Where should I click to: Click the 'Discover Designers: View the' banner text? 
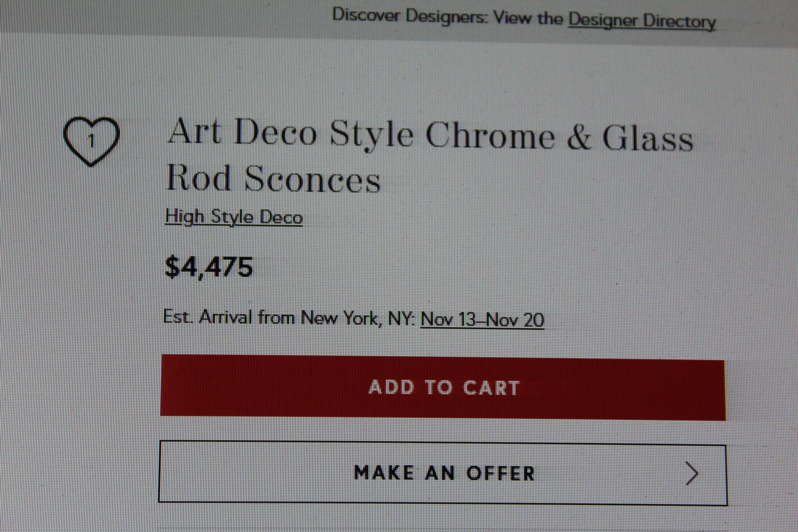tap(448, 16)
